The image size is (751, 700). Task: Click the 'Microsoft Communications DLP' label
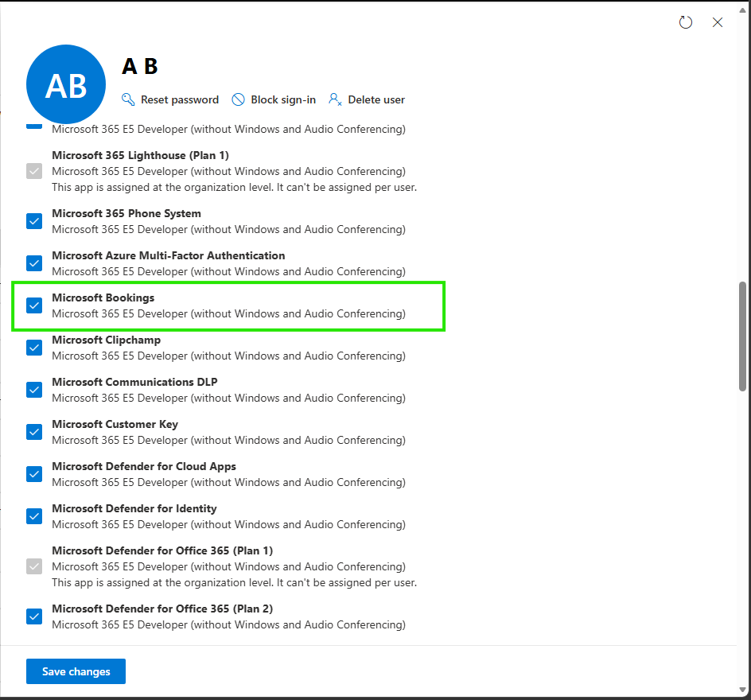coord(134,382)
